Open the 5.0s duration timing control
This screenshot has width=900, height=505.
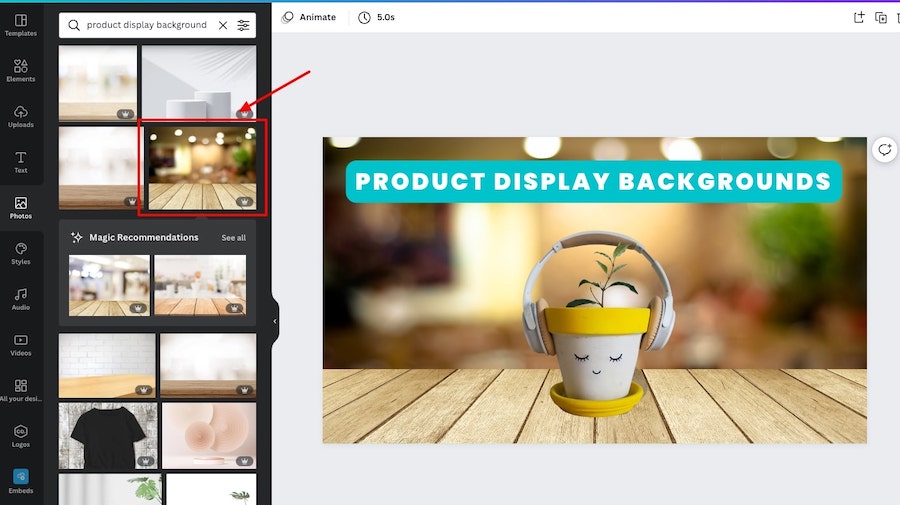pos(377,17)
